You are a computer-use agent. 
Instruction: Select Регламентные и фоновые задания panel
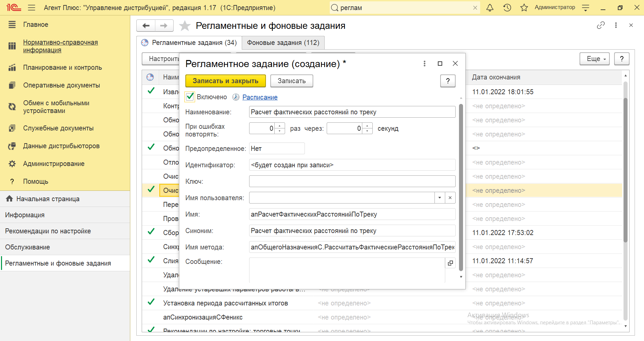click(65, 263)
